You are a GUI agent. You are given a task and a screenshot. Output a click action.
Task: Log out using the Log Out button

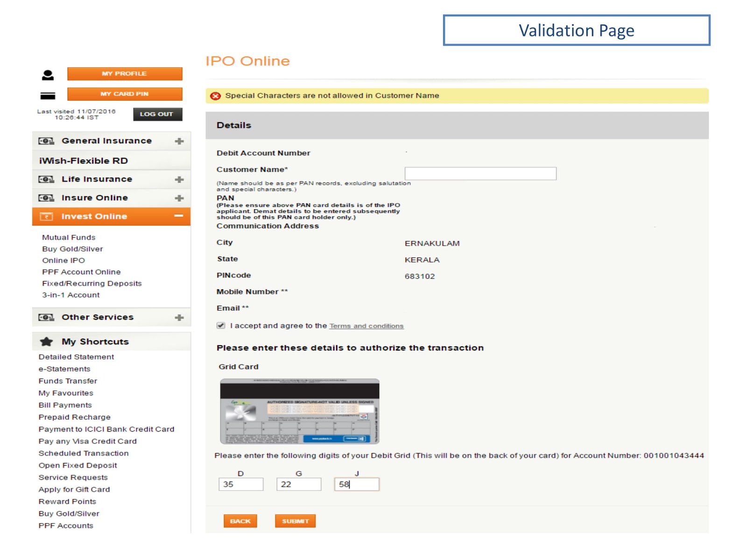(x=157, y=114)
